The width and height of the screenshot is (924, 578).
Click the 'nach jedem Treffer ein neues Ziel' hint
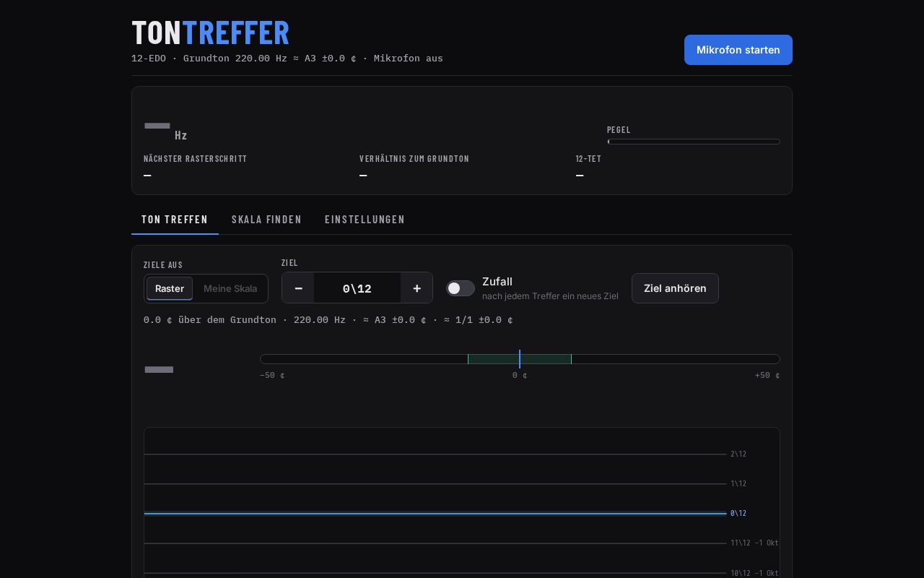tap(550, 296)
